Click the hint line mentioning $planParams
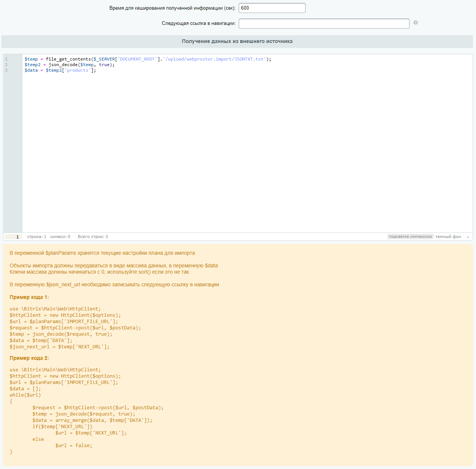Screen dimensions: 476x469 (102, 253)
